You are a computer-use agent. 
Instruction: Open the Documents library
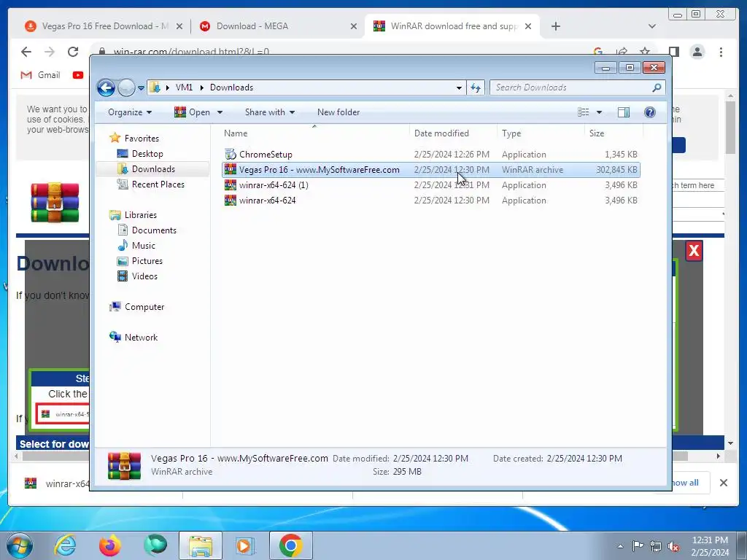click(154, 230)
